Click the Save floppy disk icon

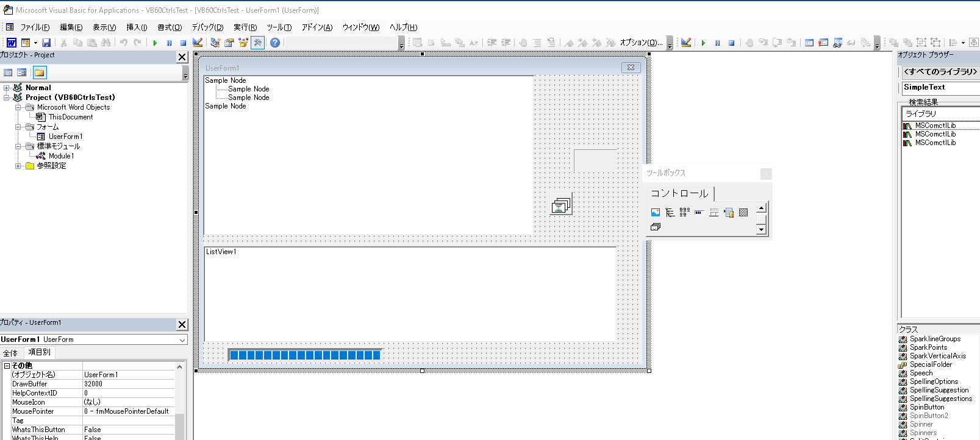(x=46, y=43)
